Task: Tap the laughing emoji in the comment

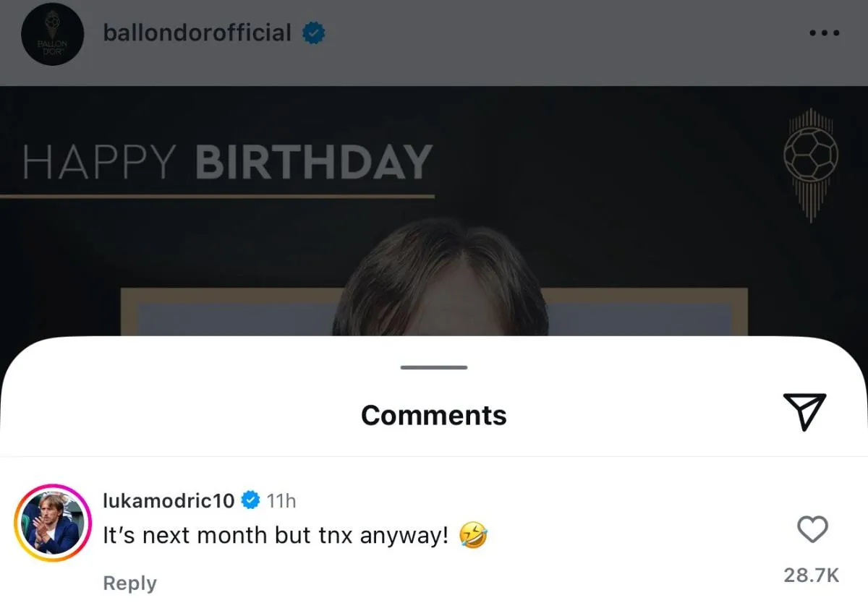Action: pyautogui.click(x=474, y=536)
